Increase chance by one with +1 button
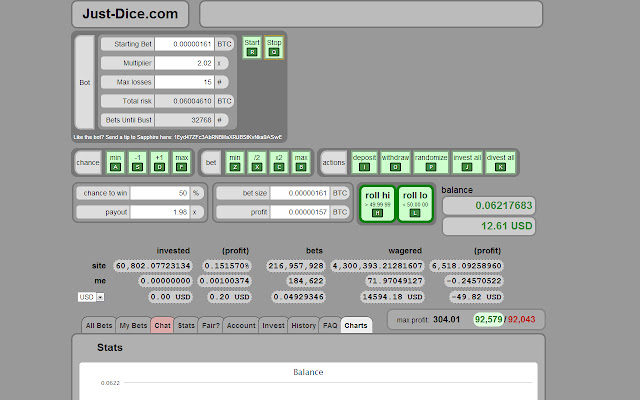640x400 pixels. pos(160,162)
